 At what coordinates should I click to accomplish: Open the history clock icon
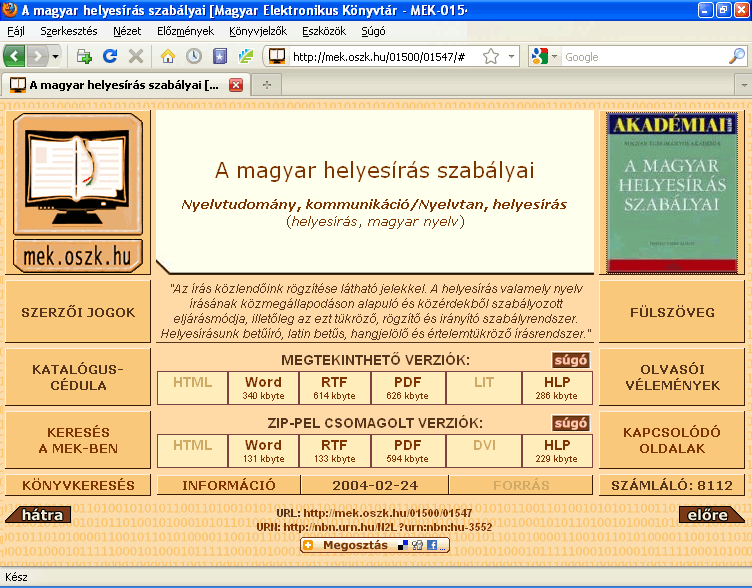pyautogui.click(x=193, y=56)
